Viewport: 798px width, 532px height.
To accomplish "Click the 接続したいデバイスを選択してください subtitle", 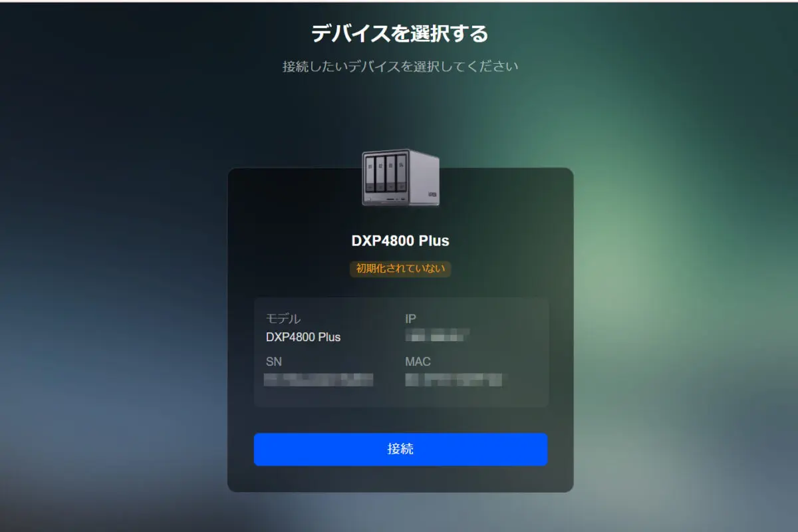I will click(x=400, y=66).
